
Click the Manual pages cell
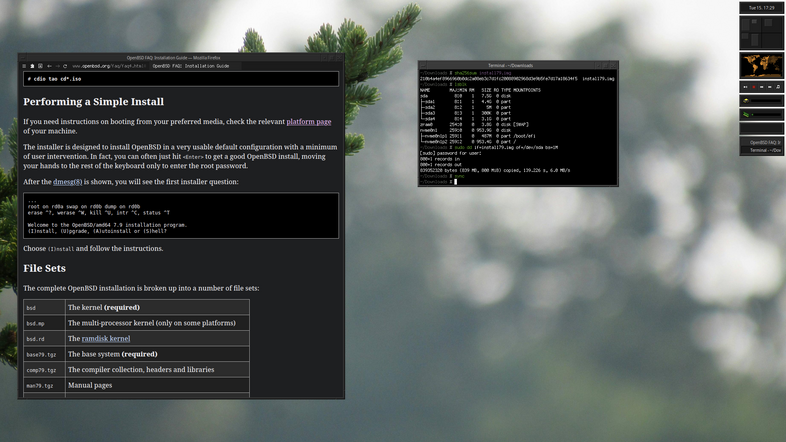pyautogui.click(x=157, y=385)
